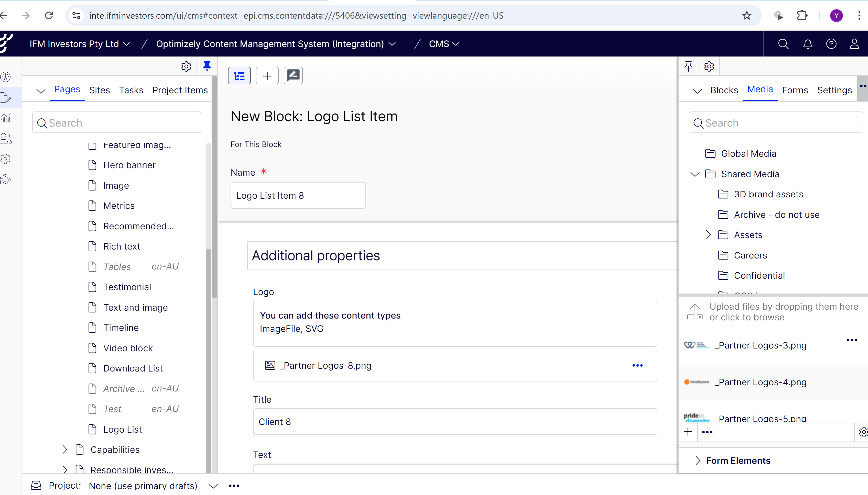
Task: Click the Title field containing Client 8
Action: pos(454,422)
